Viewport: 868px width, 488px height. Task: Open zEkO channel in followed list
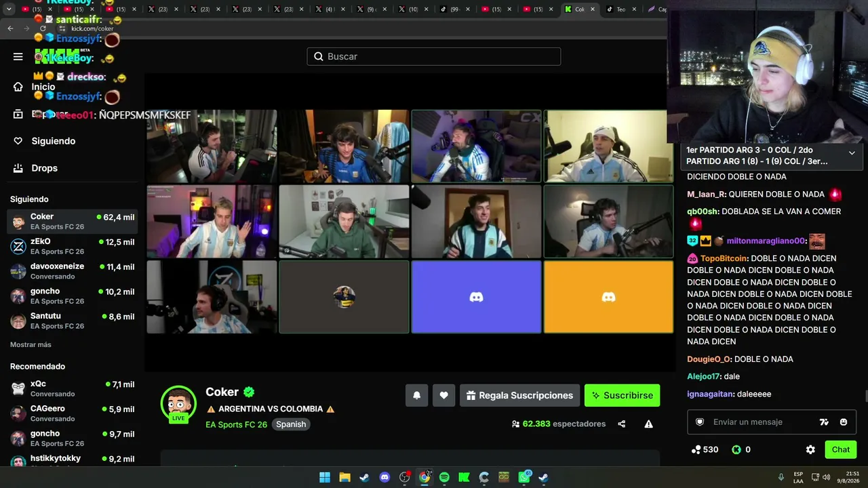[x=72, y=246]
